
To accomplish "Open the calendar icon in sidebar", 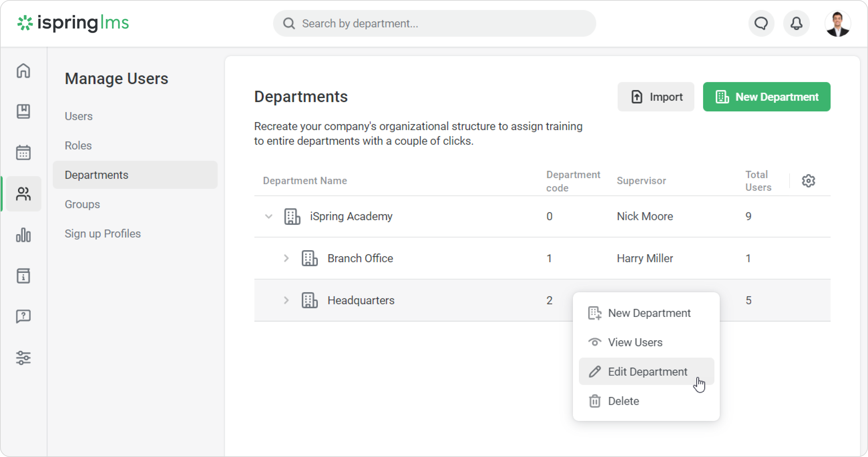I will pyautogui.click(x=23, y=153).
